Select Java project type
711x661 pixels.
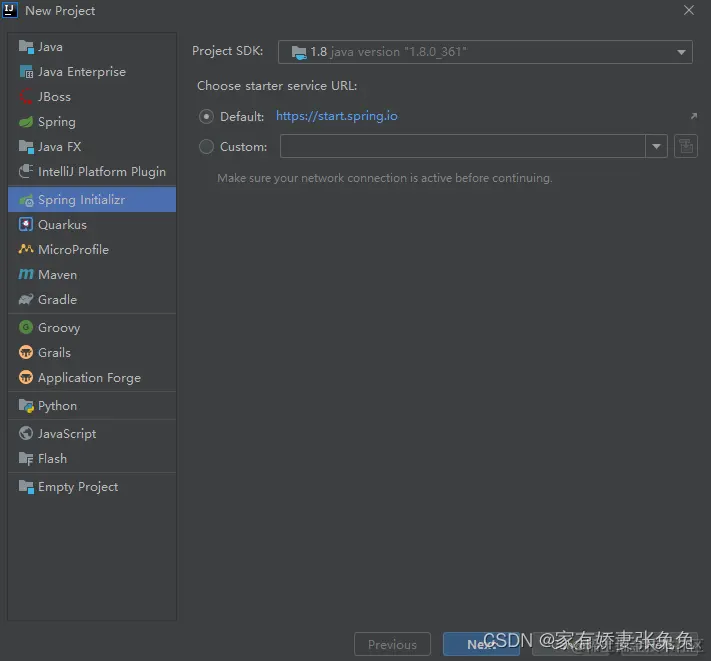tap(92, 47)
